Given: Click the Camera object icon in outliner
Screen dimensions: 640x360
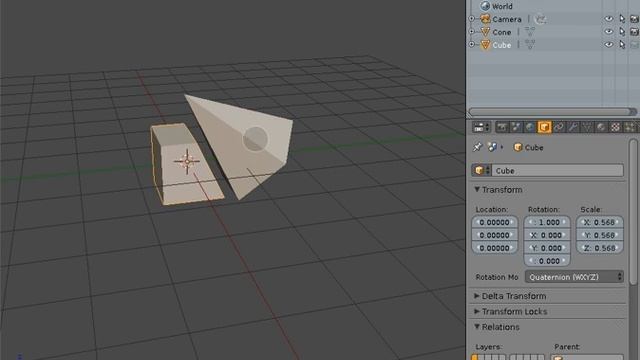Looking at the screenshot, I should click(x=485, y=19).
